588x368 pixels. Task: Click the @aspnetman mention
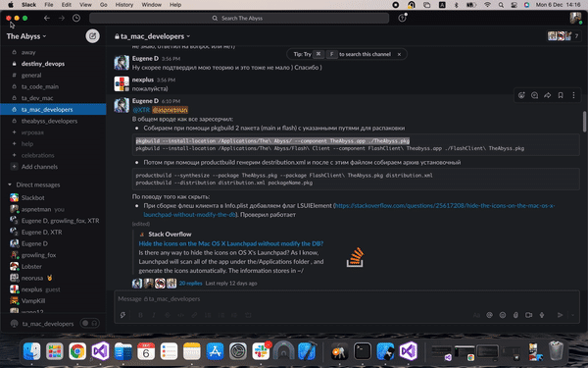tap(170, 110)
